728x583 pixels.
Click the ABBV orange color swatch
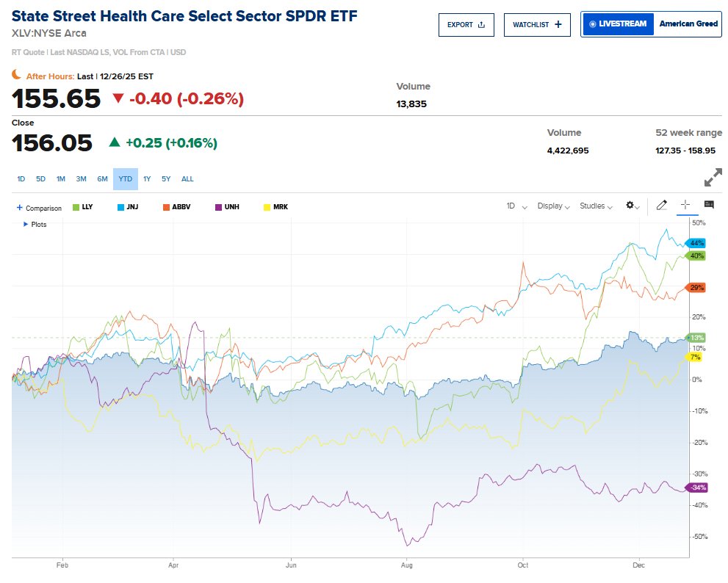click(167, 207)
